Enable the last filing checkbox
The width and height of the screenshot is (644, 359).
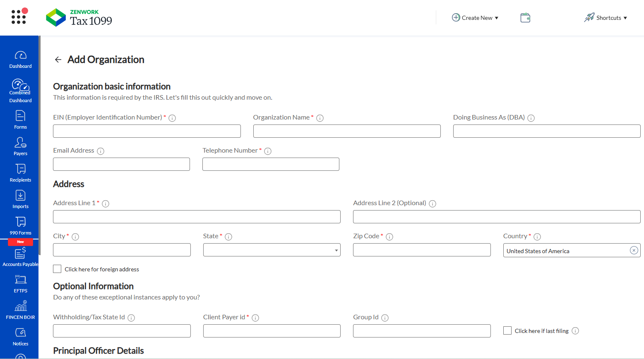click(x=507, y=330)
